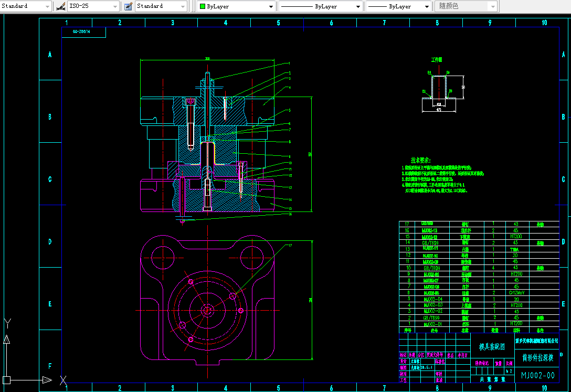Open the ISO-25 dimension style dropdown

pyautogui.click(x=115, y=6)
